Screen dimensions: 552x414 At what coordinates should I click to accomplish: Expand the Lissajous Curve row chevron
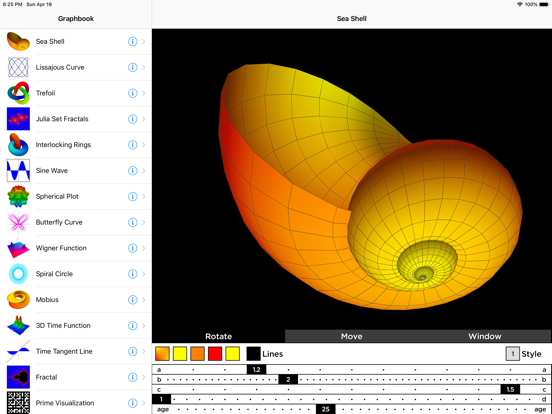click(144, 67)
